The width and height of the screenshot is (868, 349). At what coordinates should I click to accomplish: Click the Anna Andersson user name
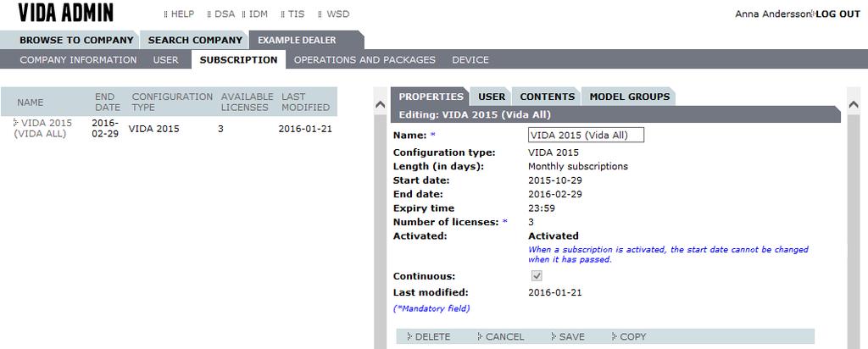(x=773, y=14)
